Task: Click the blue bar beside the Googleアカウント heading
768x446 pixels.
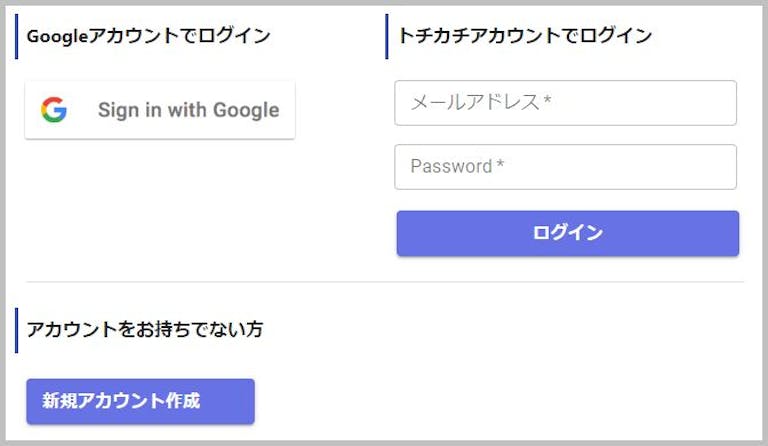Action: (17, 36)
